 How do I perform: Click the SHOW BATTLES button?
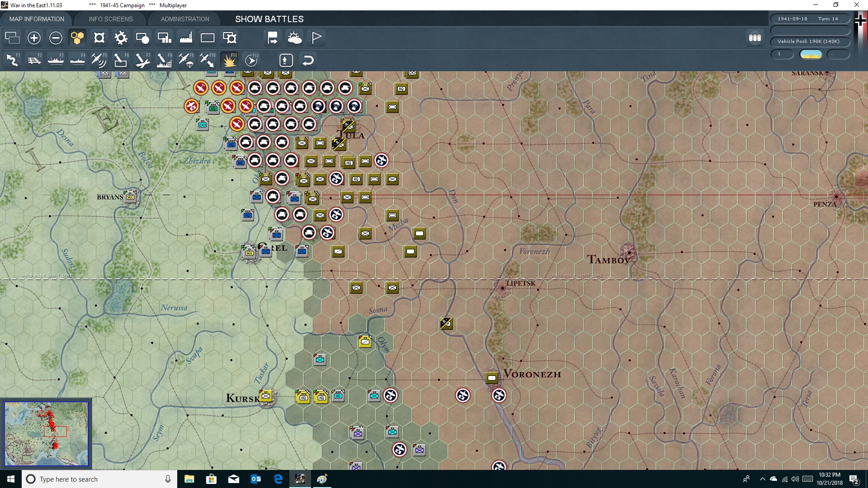(x=269, y=19)
